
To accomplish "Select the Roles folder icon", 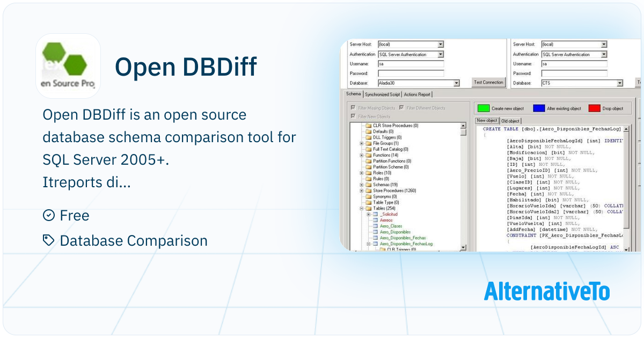I will click(x=368, y=173).
